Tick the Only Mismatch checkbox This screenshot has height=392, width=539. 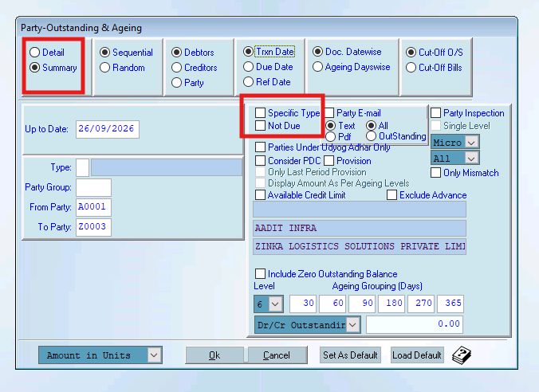click(x=436, y=172)
